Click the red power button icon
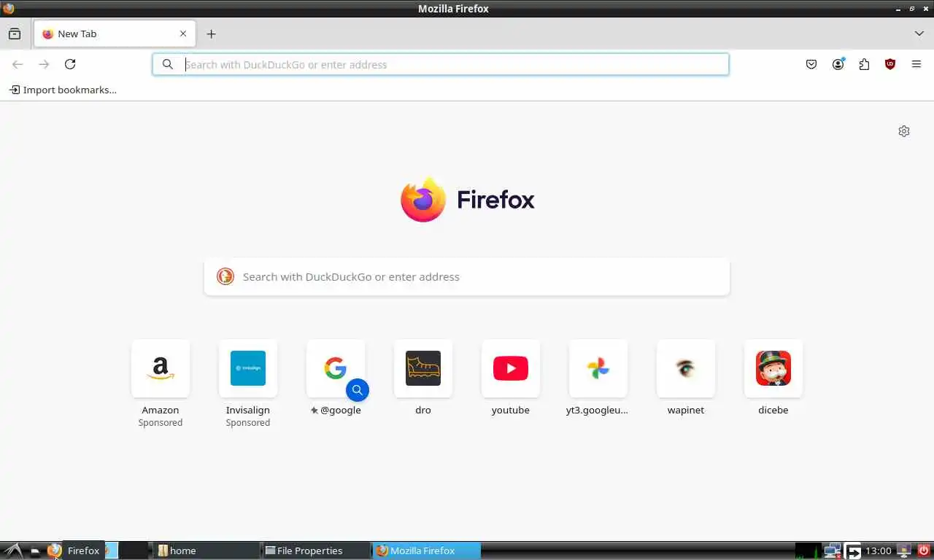This screenshot has height=560, width=934. [x=923, y=551]
